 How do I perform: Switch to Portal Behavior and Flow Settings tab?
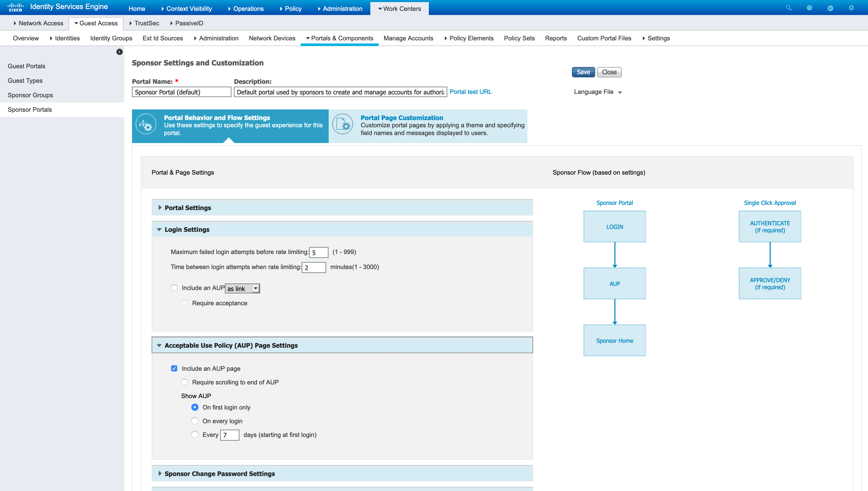click(x=230, y=126)
